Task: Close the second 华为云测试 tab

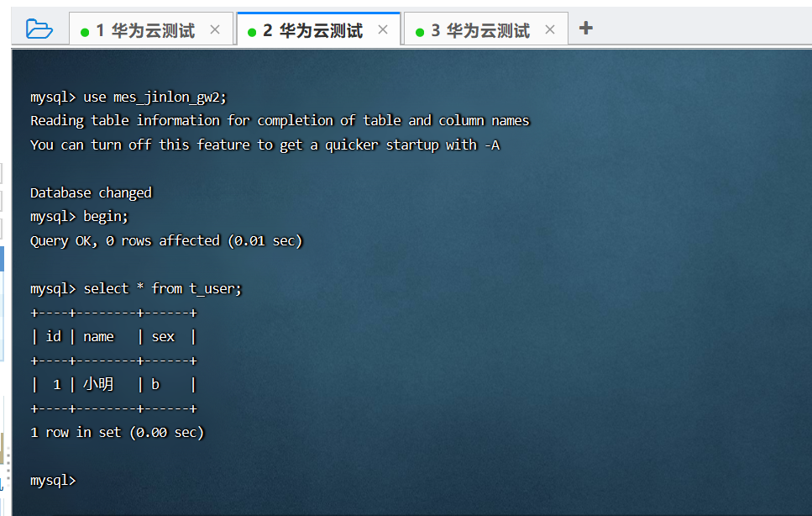Action: [383, 30]
